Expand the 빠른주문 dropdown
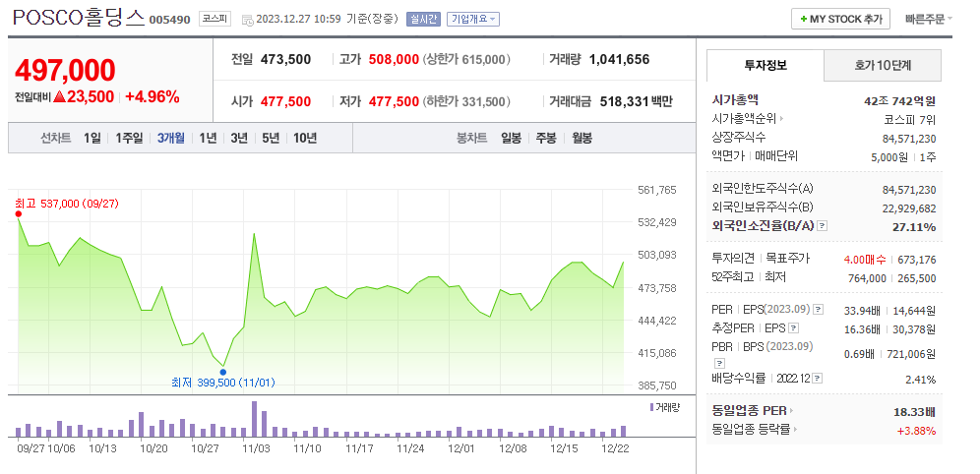The image size is (980, 474). tap(929, 19)
